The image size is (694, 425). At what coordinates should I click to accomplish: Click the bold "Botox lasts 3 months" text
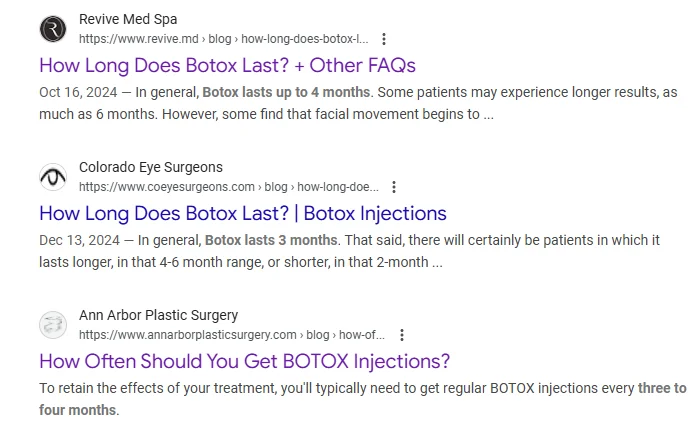tap(271, 240)
